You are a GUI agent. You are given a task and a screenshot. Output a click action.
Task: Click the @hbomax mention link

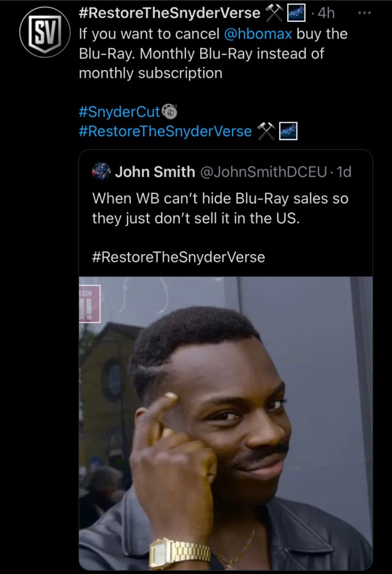[257, 34]
